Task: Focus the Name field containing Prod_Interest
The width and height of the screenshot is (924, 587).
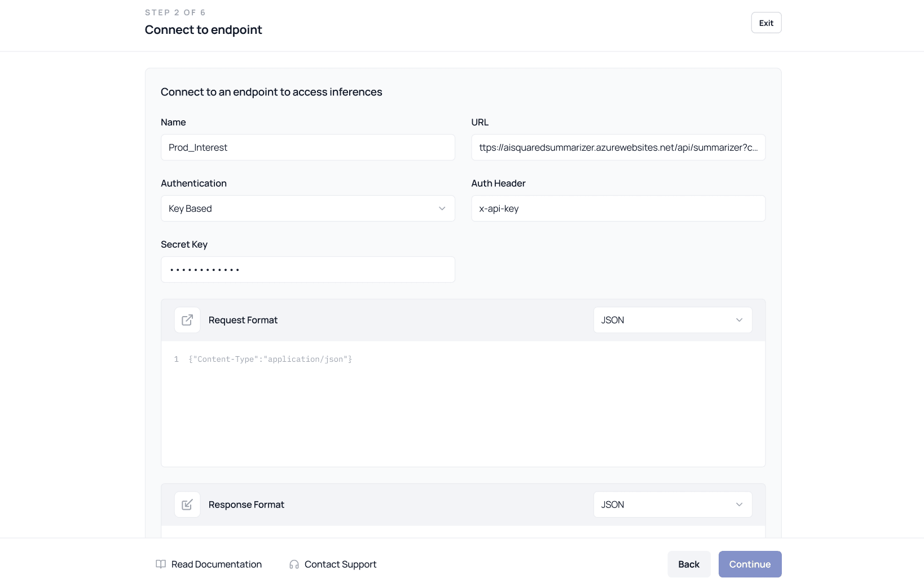Action: pos(307,147)
